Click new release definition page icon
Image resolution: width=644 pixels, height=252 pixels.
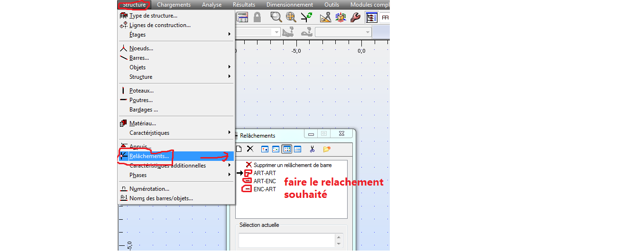pyautogui.click(x=239, y=149)
